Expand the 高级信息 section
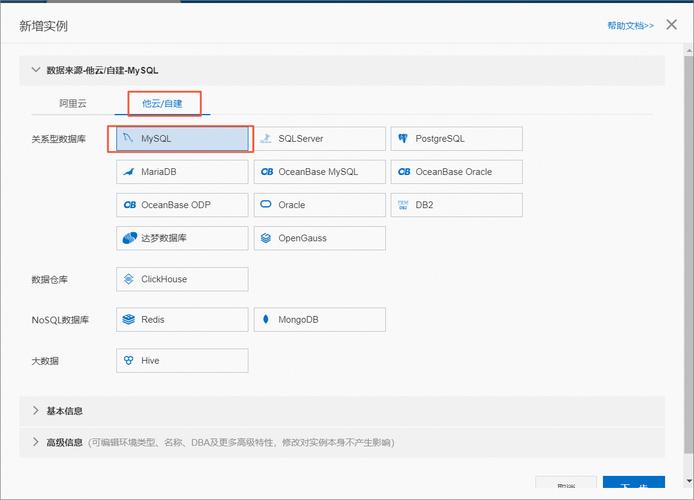 click(x=342, y=442)
